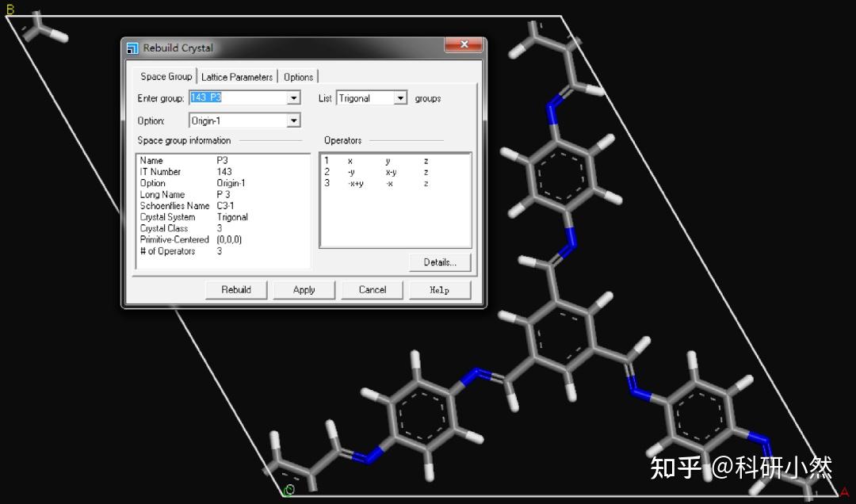Screen dimensions: 856x504
Task: Click the Rebuild Crystal title bar icon
Action: click(x=132, y=48)
